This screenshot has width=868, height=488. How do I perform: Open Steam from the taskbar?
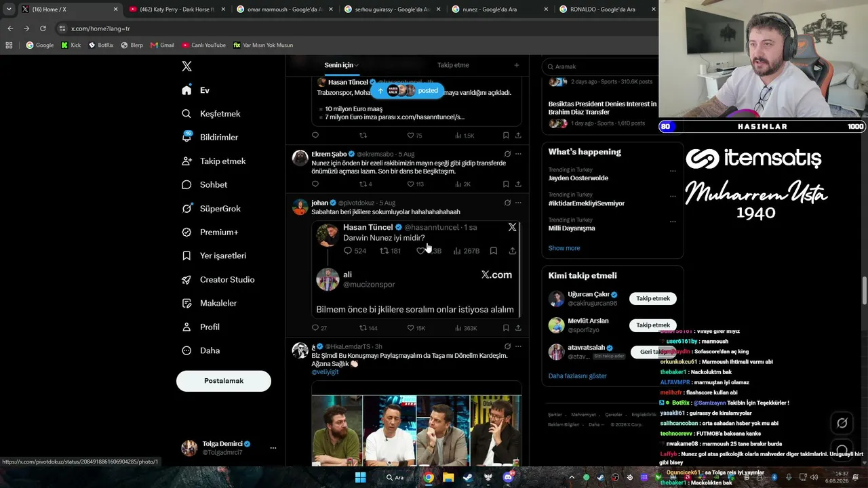[x=468, y=477]
